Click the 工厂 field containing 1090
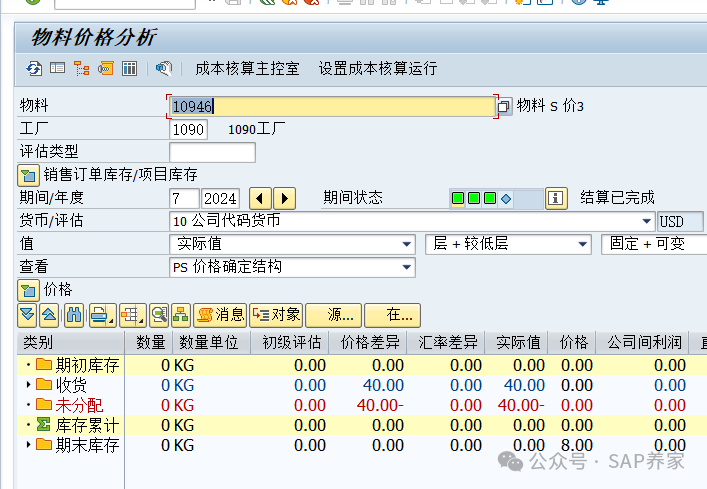 pyautogui.click(x=188, y=130)
